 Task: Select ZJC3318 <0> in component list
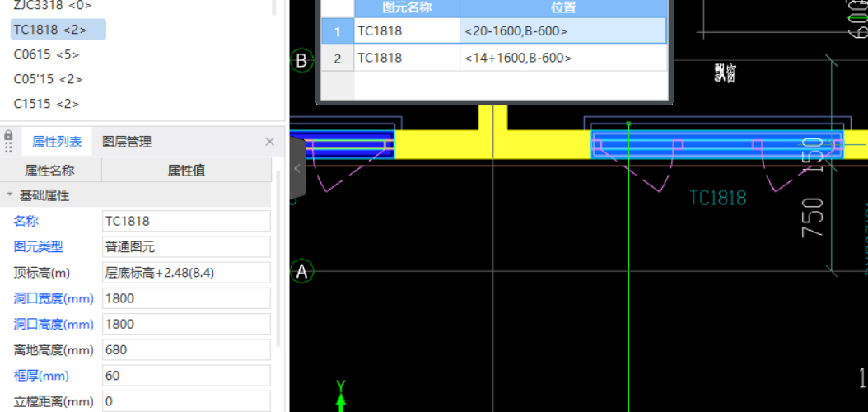point(53,6)
